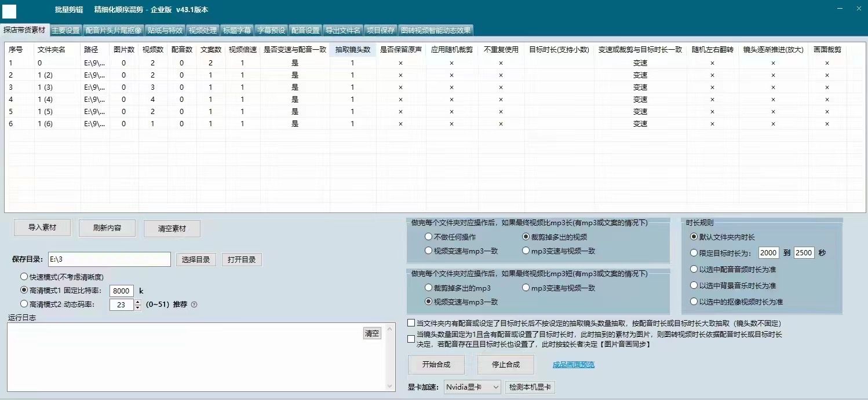The width and height of the screenshot is (868, 400).
Task: Tick the 镜头数不固定 extraction checkbox
Action: pyautogui.click(x=411, y=323)
